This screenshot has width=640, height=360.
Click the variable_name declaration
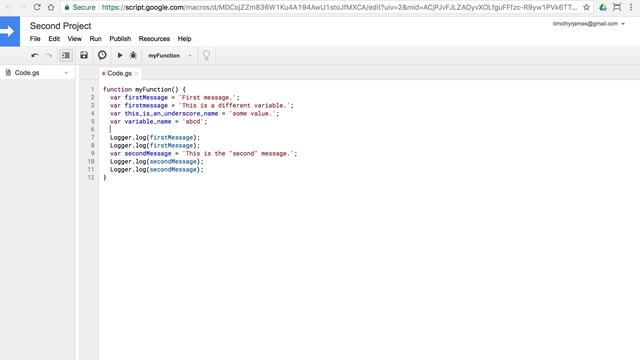(158, 122)
